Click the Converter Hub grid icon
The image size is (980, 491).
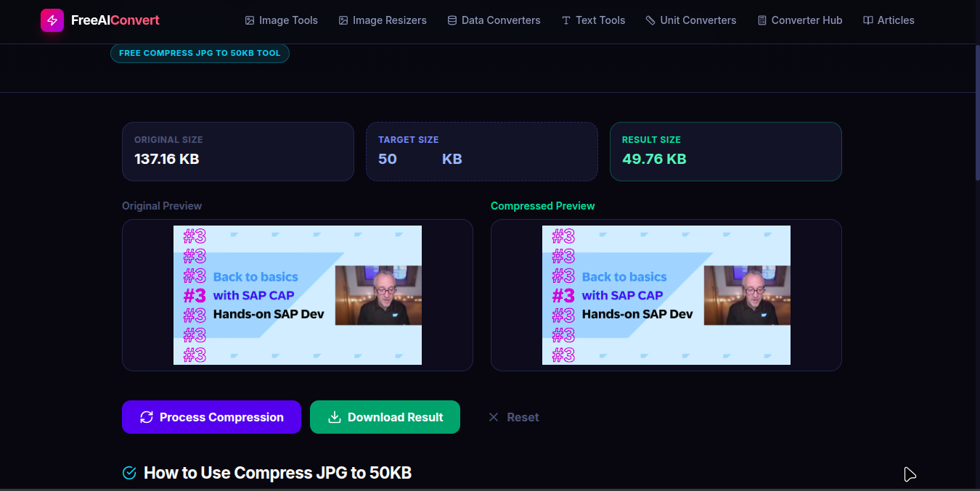tap(761, 20)
